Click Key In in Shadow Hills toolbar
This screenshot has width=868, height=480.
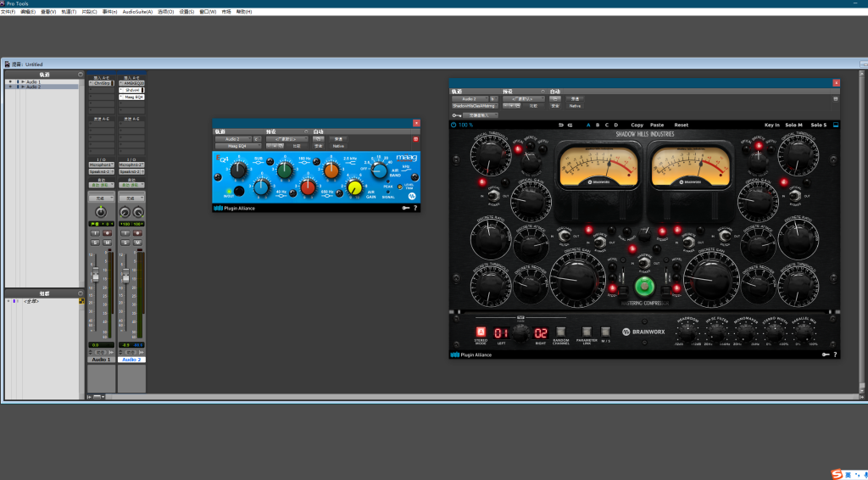tap(772, 126)
